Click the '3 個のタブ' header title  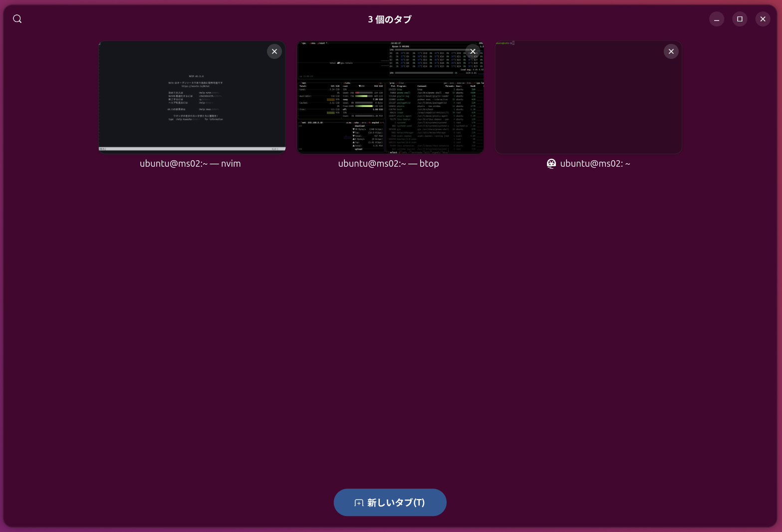click(390, 19)
